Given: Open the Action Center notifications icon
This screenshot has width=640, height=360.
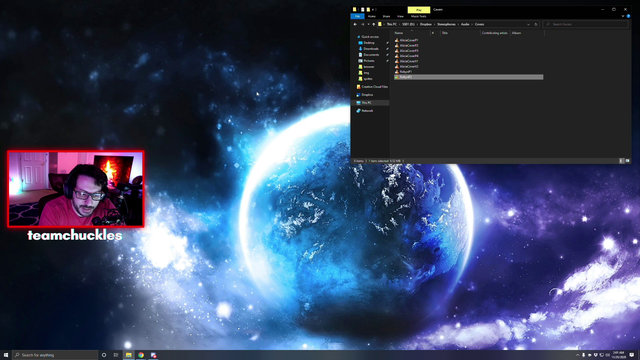Looking at the screenshot, I should click(632, 355).
